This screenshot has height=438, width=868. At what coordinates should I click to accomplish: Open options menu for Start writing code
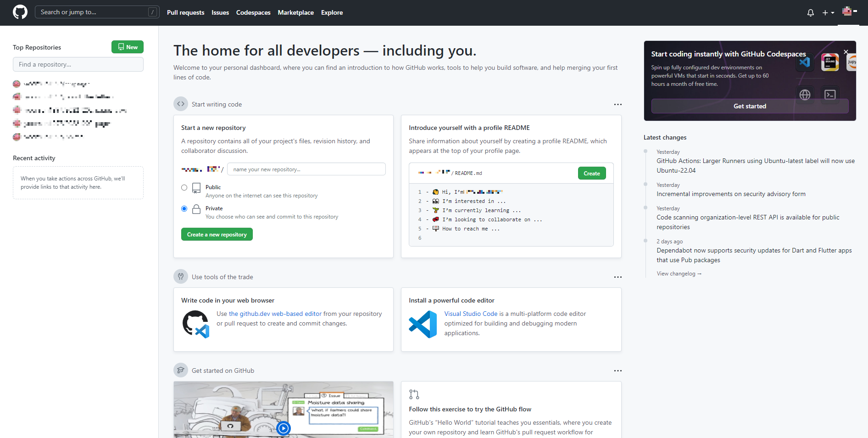[x=618, y=104]
